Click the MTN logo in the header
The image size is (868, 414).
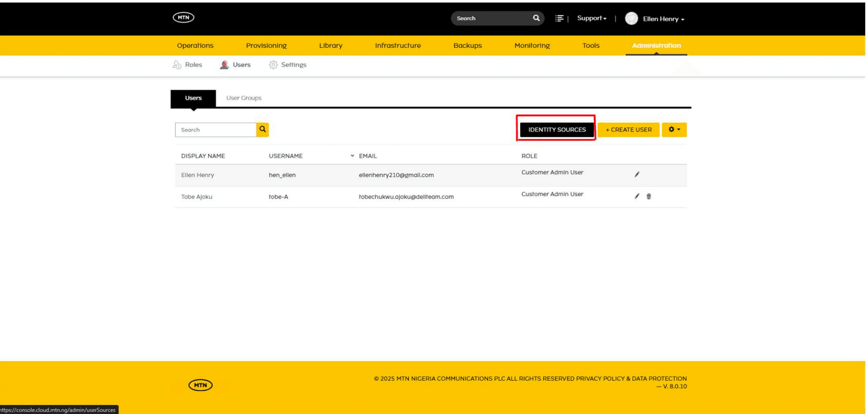point(184,18)
